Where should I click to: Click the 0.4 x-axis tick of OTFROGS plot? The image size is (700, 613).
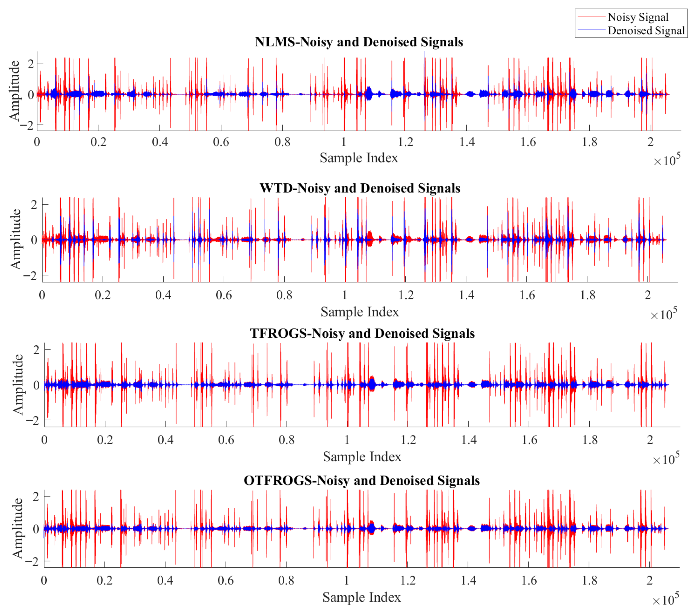pos(165,581)
